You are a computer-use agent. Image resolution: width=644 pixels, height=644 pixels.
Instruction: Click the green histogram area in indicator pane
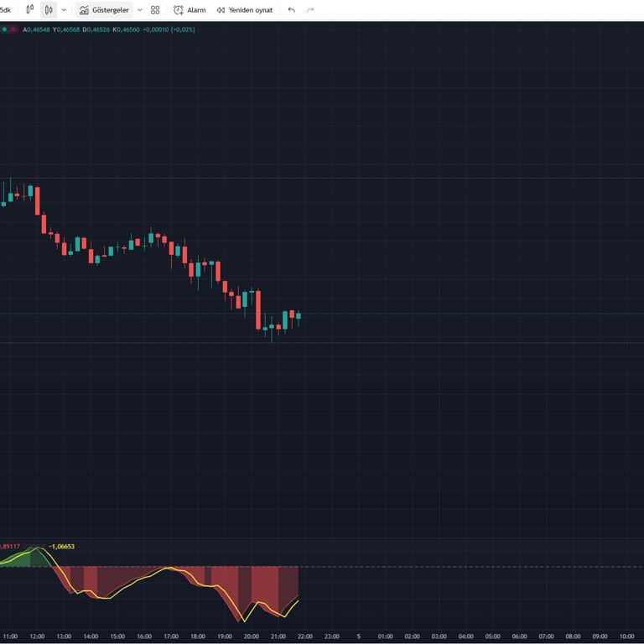coord(29,559)
